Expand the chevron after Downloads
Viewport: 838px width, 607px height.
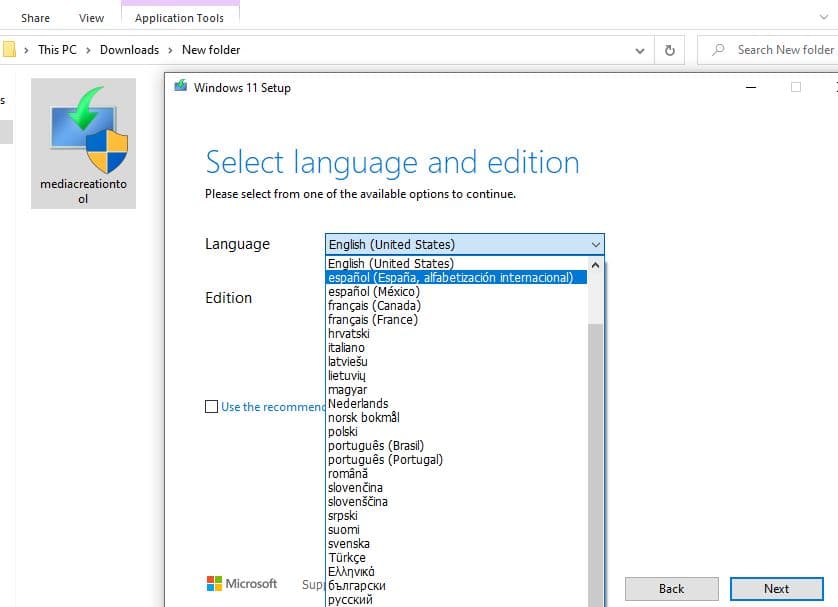click(170, 50)
